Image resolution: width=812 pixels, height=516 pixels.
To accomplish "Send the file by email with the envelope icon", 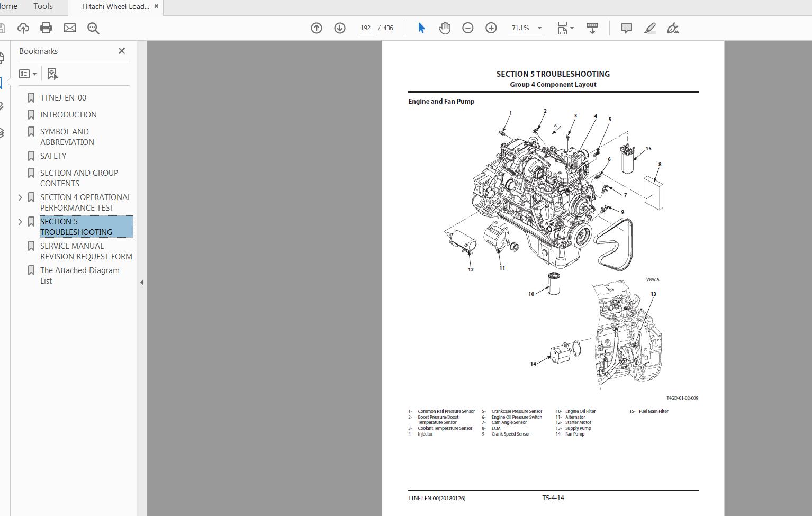I will click(x=70, y=28).
